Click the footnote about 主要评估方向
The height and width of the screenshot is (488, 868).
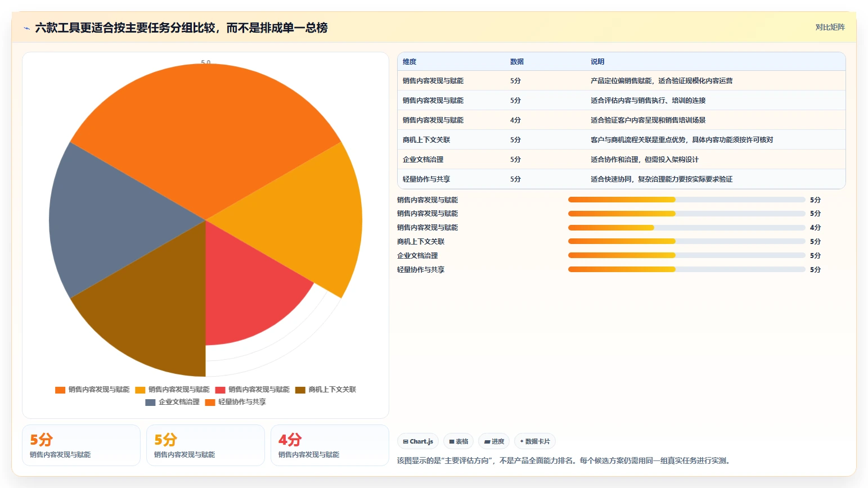tap(565, 461)
